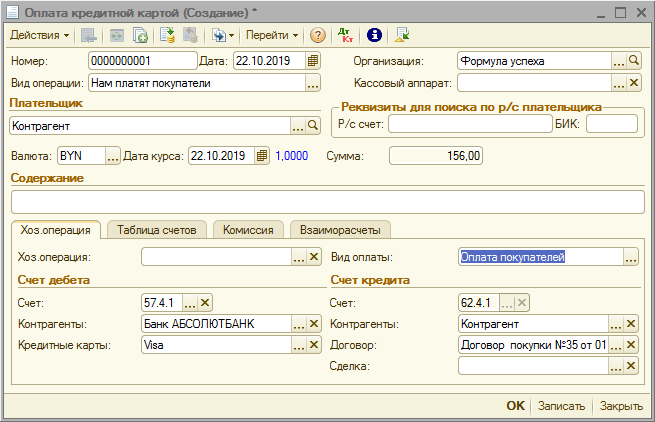
Task: Click the black info circle icon
Action: coord(375,35)
